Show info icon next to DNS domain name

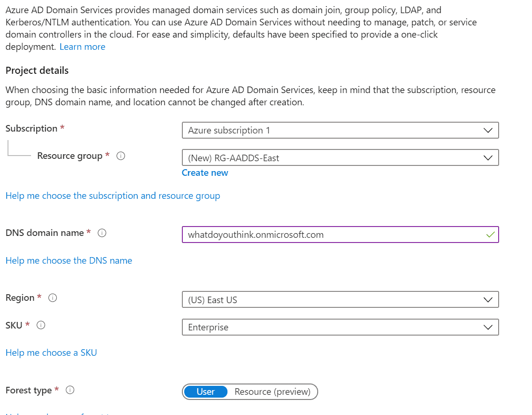[102, 233]
